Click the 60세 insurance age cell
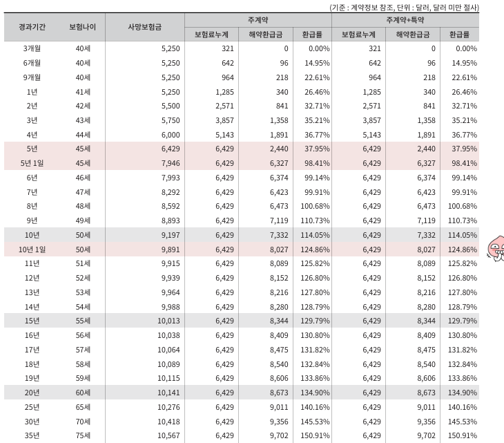The image size is (504, 443). click(x=83, y=393)
